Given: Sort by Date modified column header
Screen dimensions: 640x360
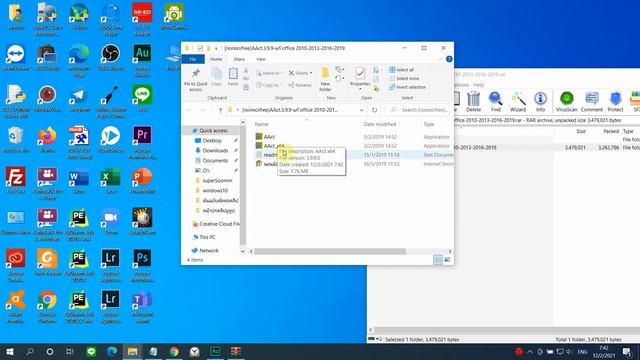Looking at the screenshot, I should coord(380,124).
